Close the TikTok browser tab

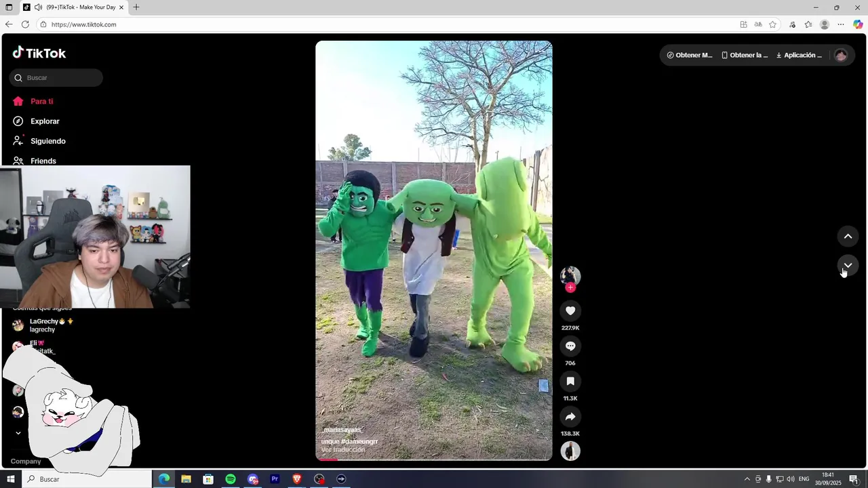tap(121, 7)
